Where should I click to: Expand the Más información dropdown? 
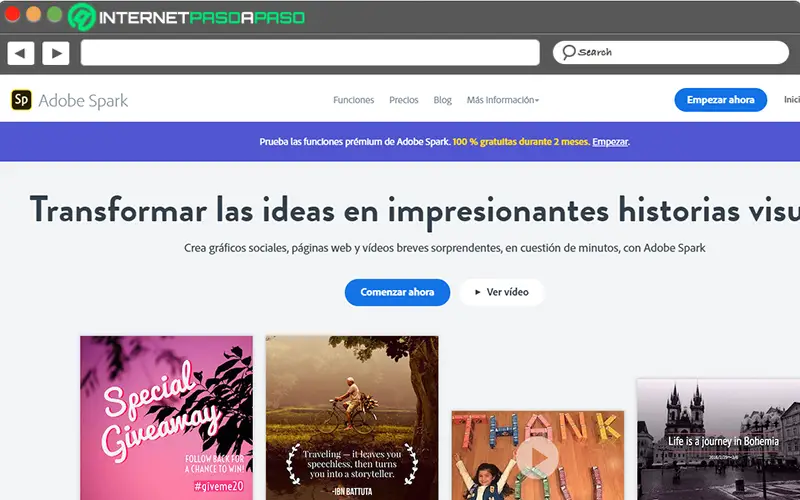[x=503, y=100]
